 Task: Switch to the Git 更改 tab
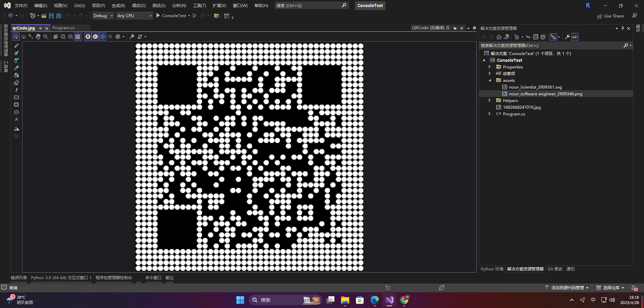point(555,269)
